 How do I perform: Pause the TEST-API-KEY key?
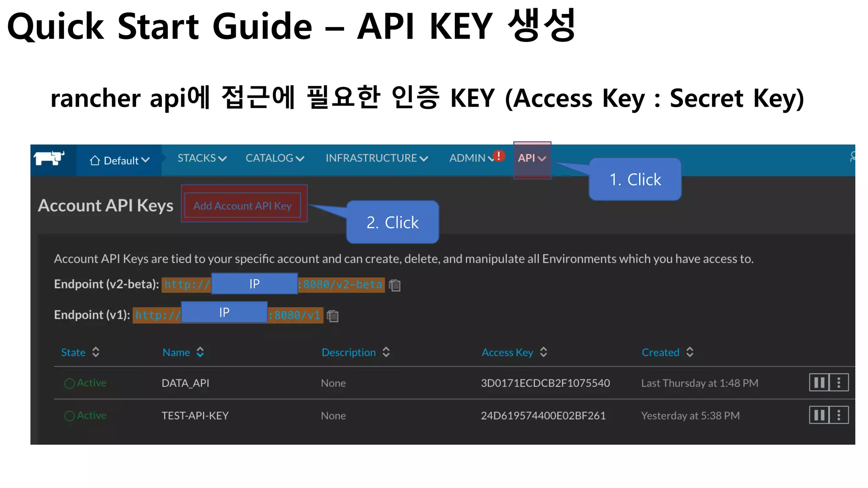tap(819, 415)
